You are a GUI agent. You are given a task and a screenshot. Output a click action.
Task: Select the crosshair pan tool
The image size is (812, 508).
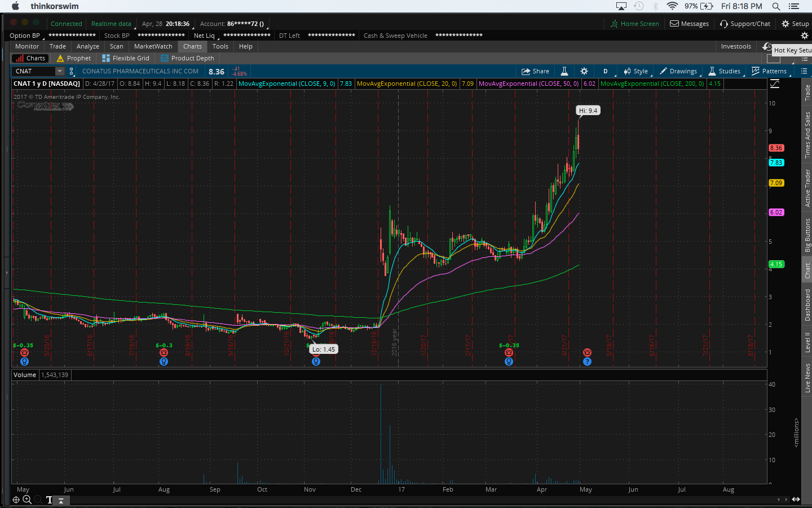[x=16, y=500]
